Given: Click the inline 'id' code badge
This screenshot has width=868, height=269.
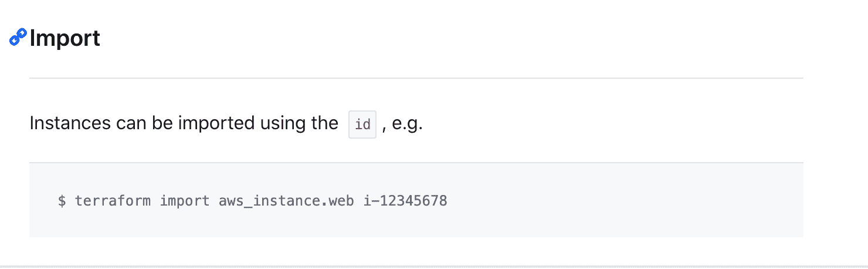Looking at the screenshot, I should click(x=362, y=125).
